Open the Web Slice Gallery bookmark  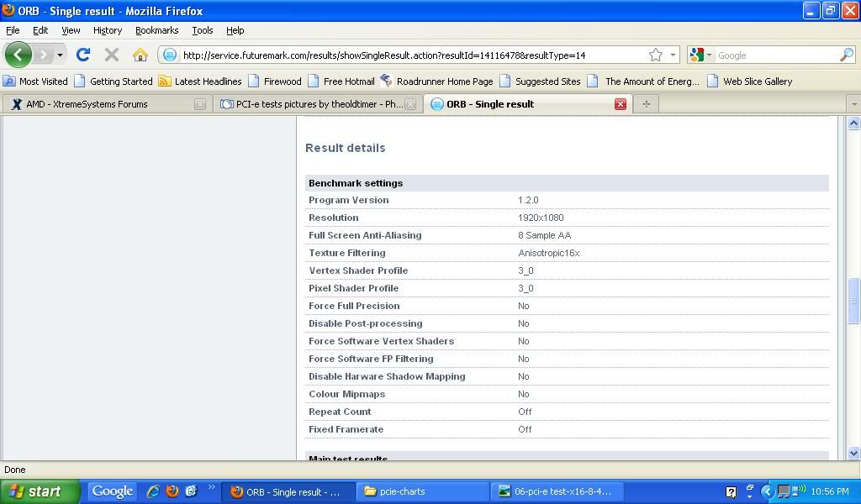750,81
